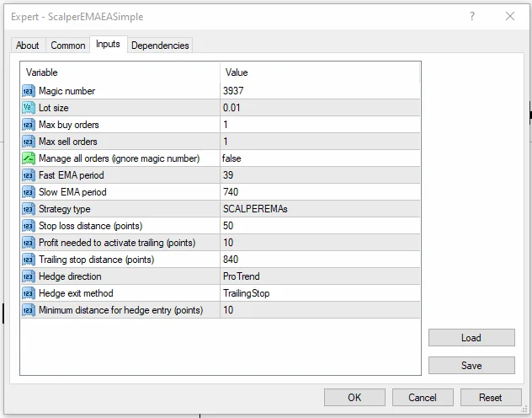Screen dimensions: 532x418
Task: Click the 'Fast EMA period' label
Action: pos(72,175)
